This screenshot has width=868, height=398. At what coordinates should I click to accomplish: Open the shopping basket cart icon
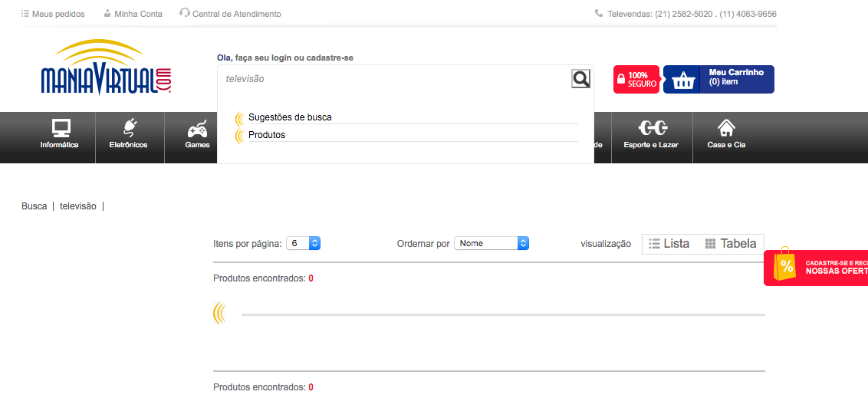click(682, 80)
